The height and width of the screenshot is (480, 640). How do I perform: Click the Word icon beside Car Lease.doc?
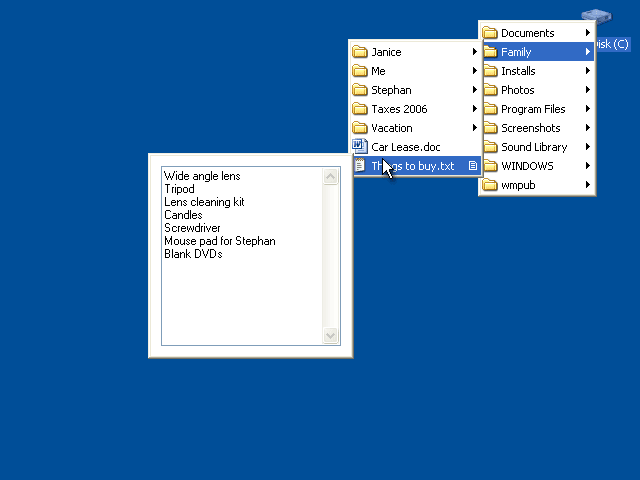(x=360, y=147)
